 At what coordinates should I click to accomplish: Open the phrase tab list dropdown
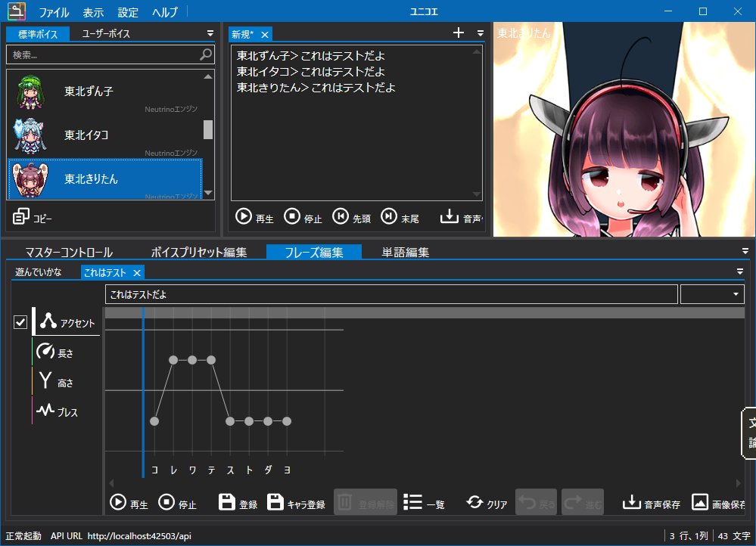(740, 271)
